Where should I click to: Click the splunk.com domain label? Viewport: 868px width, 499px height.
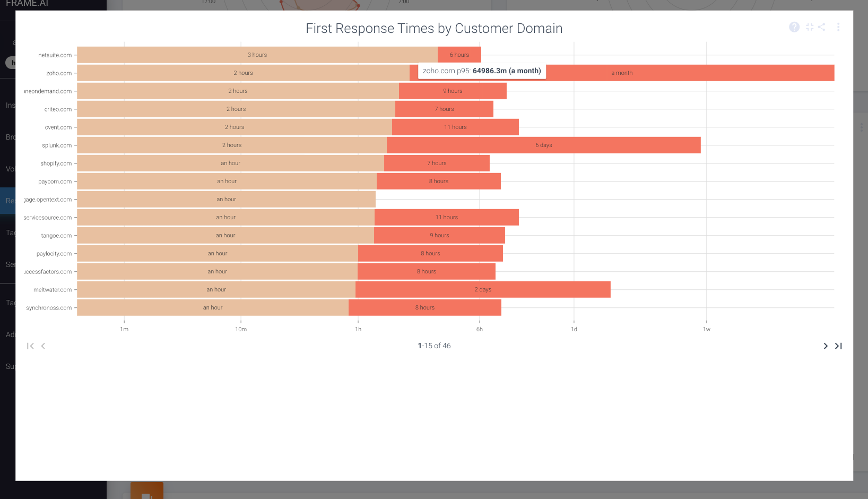coord(57,145)
